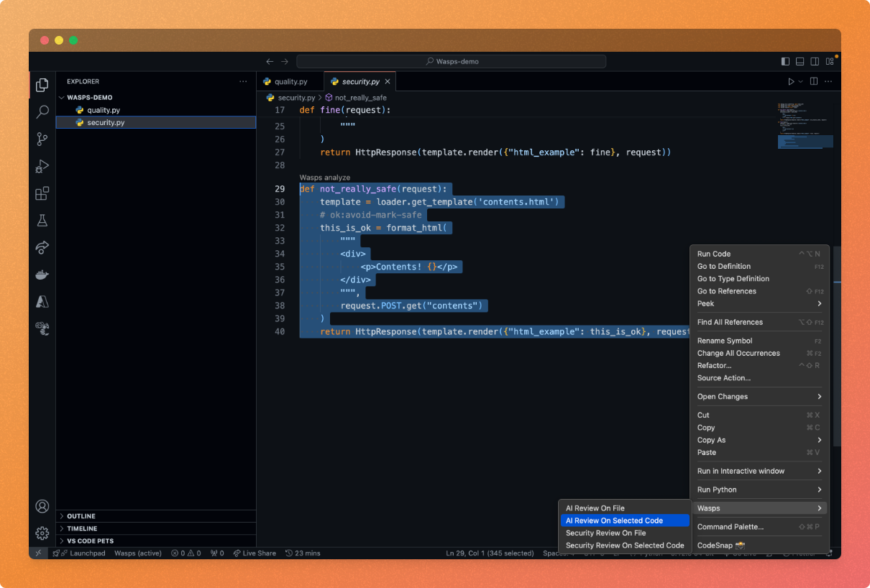Click Live Share in status bar

pyautogui.click(x=255, y=553)
